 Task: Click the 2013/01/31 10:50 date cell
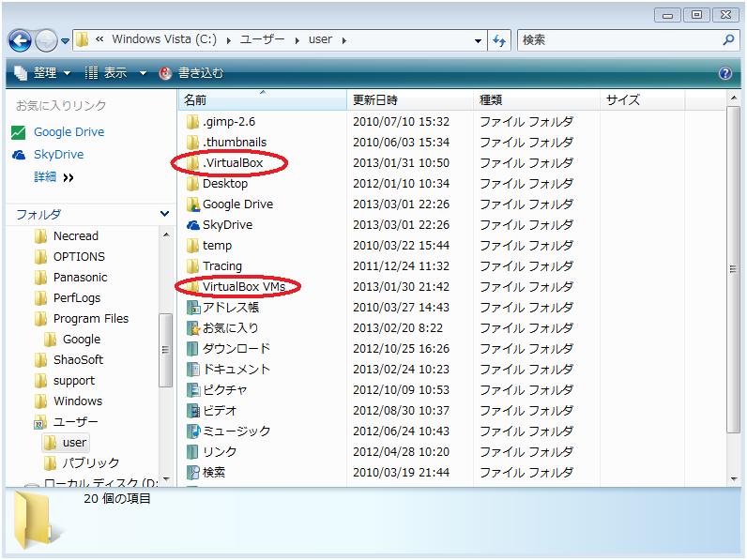coord(401,163)
